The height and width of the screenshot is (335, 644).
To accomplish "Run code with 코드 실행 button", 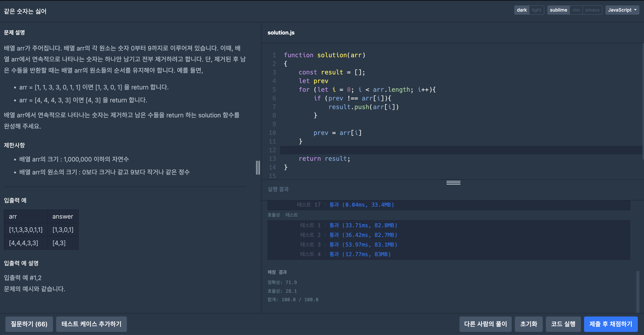I will 563,324.
